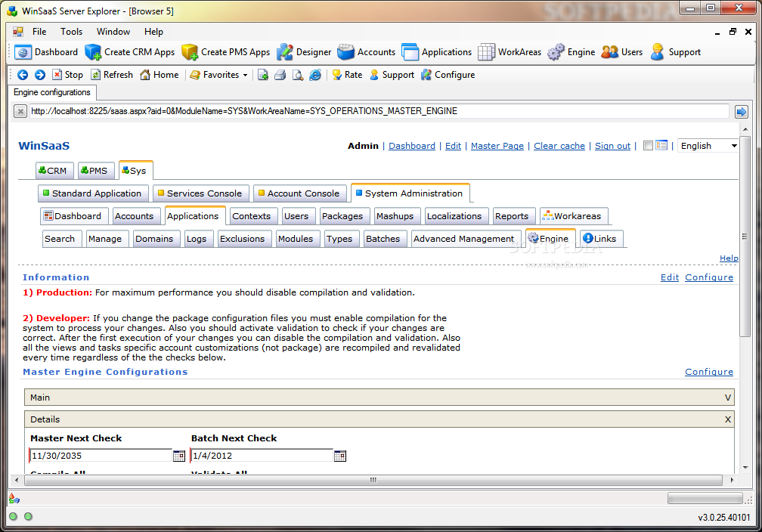Viewport: 762px width, 532px height.
Task: Expand the Main section
Action: click(727, 397)
